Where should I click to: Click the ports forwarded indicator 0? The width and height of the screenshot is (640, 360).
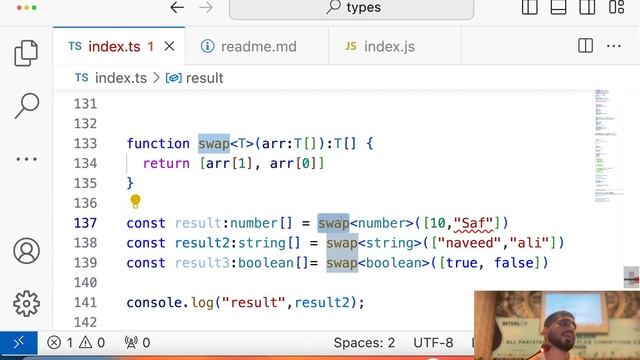pos(137,342)
